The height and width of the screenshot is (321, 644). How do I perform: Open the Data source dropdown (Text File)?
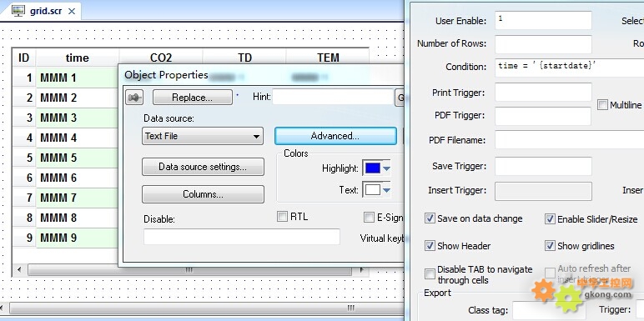click(x=203, y=136)
